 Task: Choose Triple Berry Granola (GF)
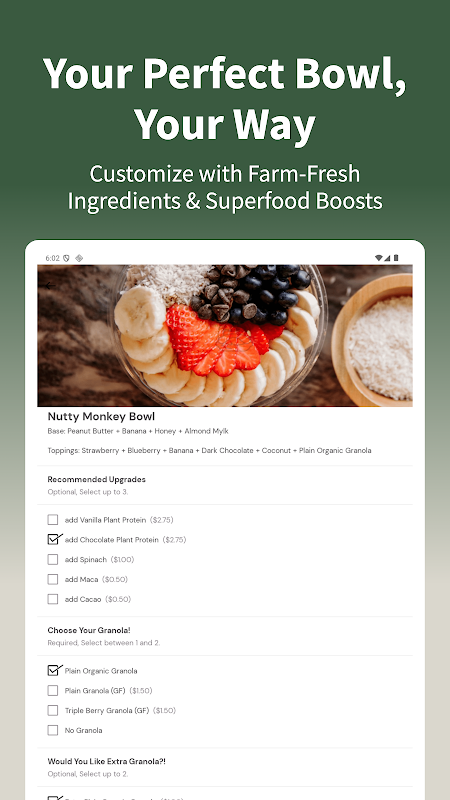coord(53,710)
